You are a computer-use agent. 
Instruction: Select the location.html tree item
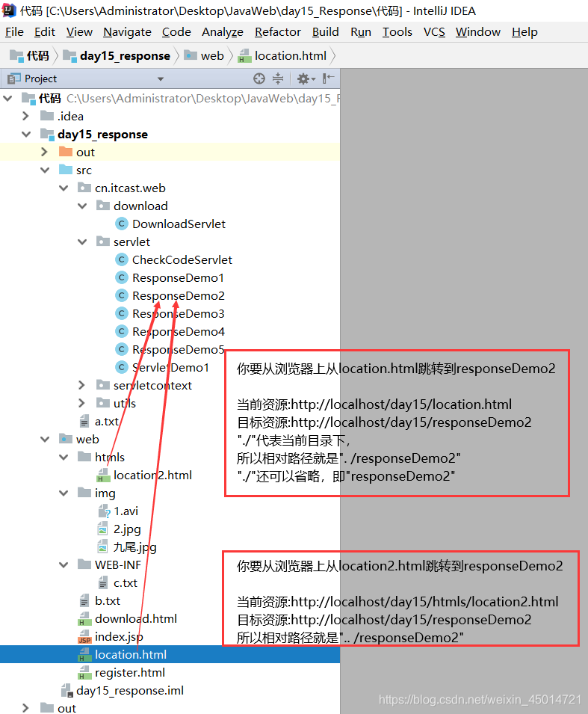pyautogui.click(x=170, y=654)
